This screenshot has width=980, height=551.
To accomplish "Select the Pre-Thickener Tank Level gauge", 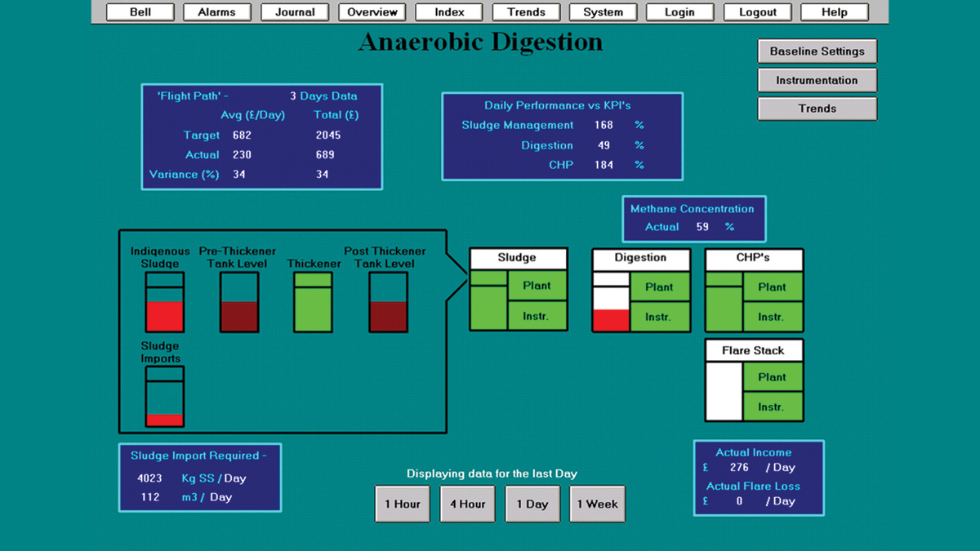I will pyautogui.click(x=239, y=302).
